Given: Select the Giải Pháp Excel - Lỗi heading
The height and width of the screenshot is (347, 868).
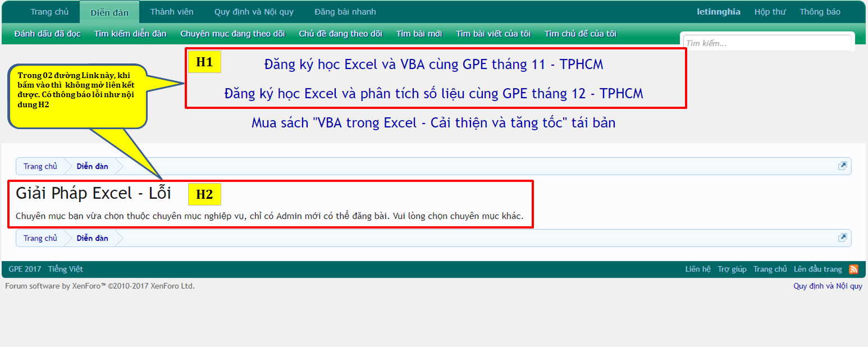Looking at the screenshot, I should [x=93, y=193].
